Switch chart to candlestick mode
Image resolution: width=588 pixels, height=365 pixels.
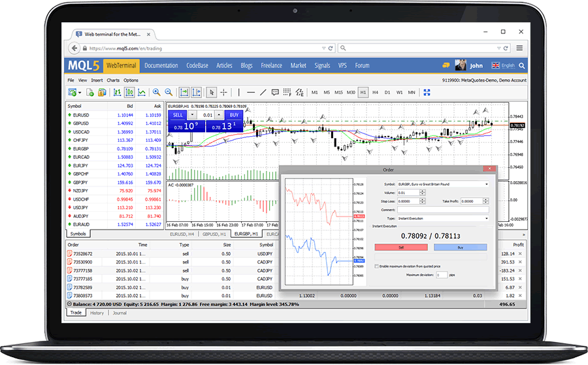(129, 92)
